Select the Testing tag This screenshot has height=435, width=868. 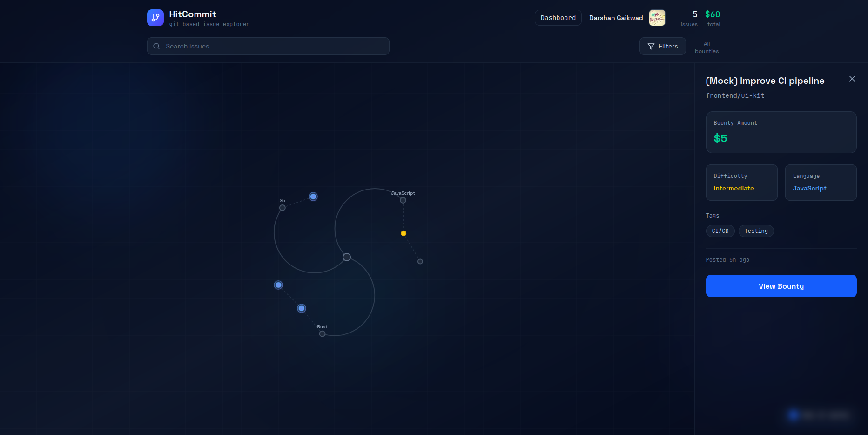click(x=756, y=231)
